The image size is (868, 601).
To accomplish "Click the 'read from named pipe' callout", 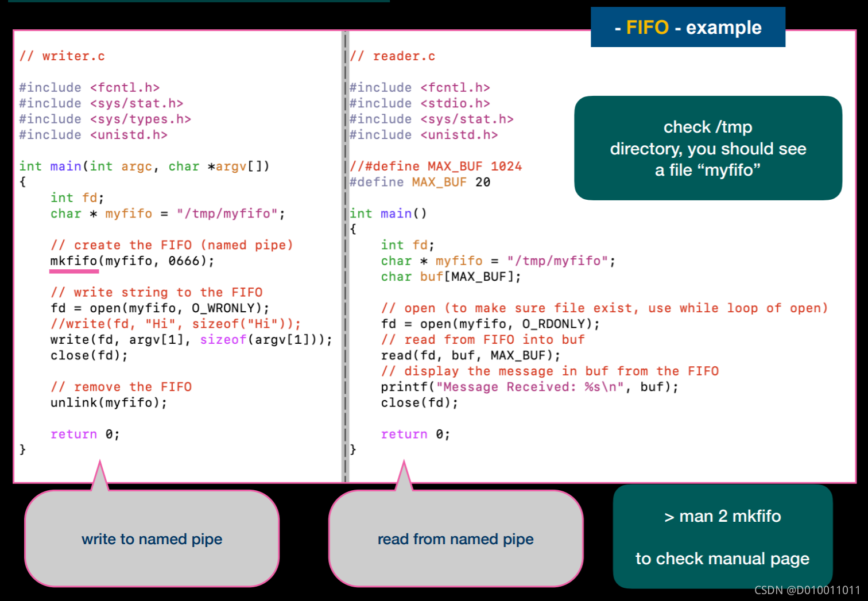I will click(x=456, y=538).
